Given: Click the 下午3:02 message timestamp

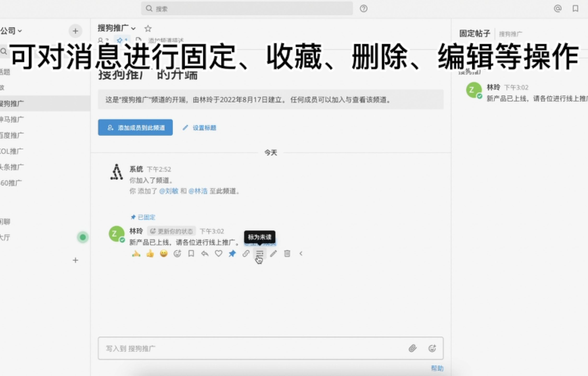Looking at the screenshot, I should coord(212,231).
